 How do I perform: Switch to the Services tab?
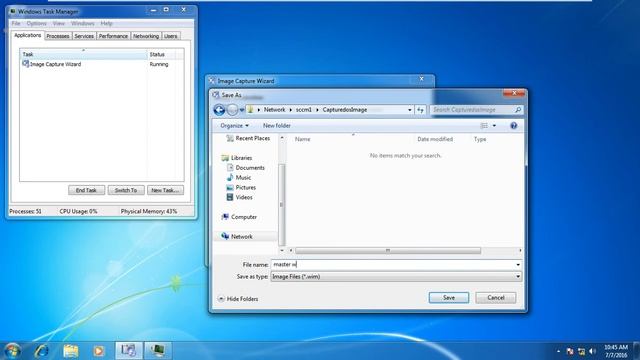click(x=84, y=36)
